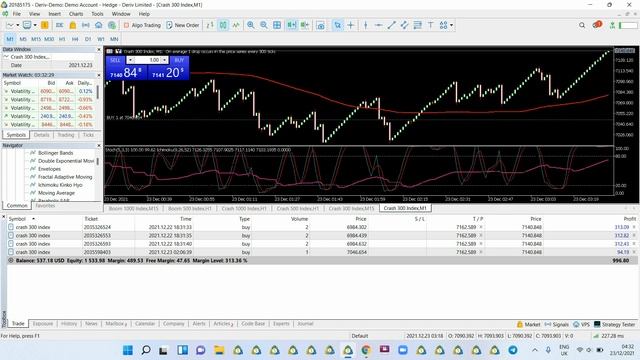The image size is (640, 360).
Task: Open the Insert menu
Action: [55, 14]
